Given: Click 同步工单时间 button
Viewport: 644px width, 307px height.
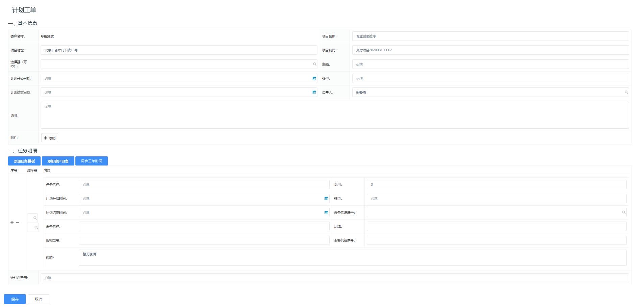Looking at the screenshot, I should 91,161.
